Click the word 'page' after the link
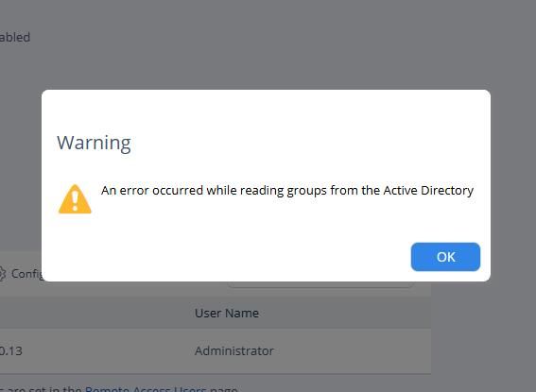Image resolution: width=536 pixels, height=392 pixels. [x=223, y=389]
